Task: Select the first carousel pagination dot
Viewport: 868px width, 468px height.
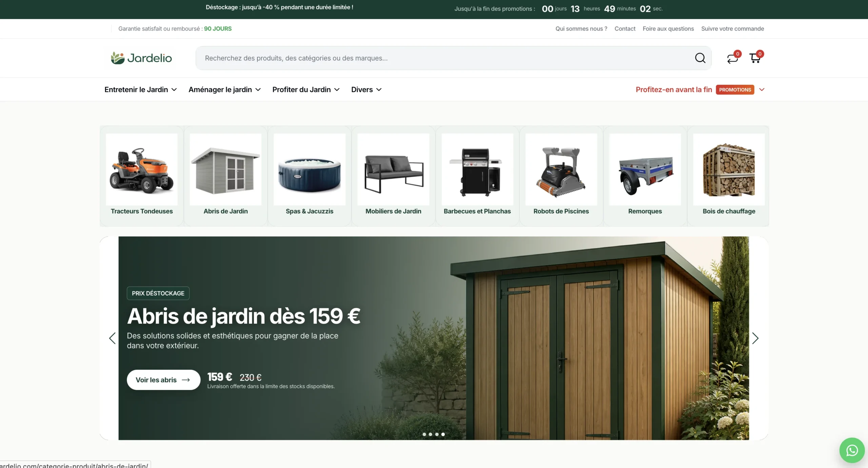Action: [x=424, y=434]
